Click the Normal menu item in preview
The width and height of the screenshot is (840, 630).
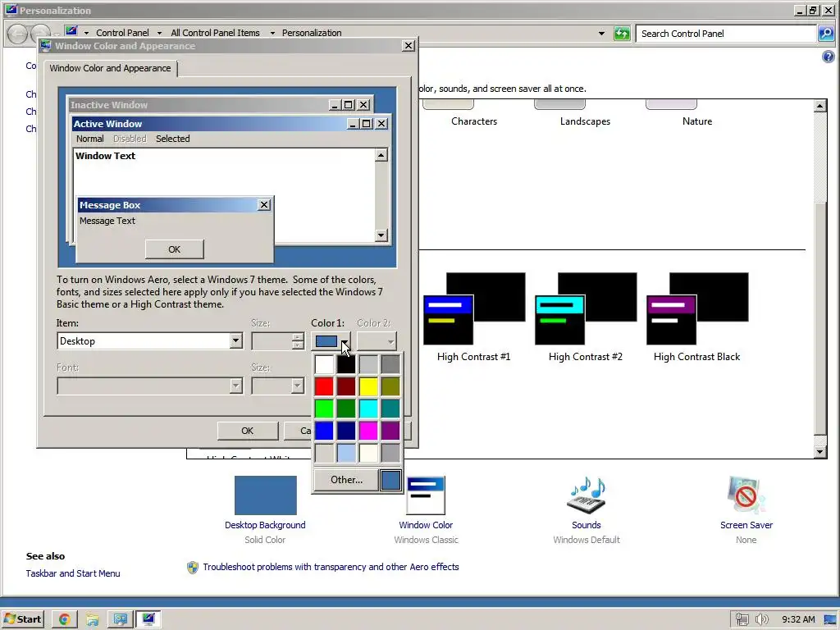tap(90, 139)
